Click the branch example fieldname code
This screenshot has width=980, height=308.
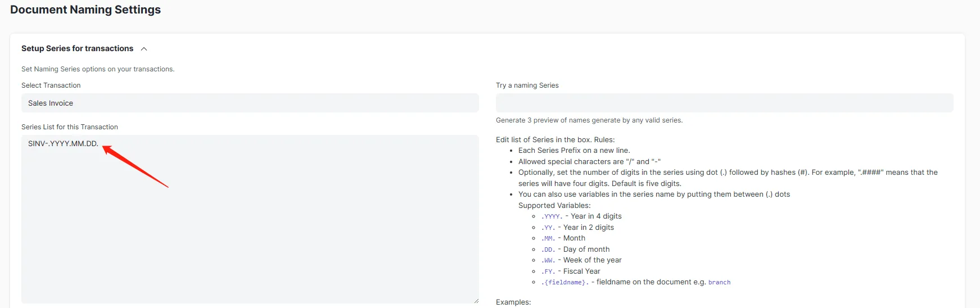click(719, 282)
